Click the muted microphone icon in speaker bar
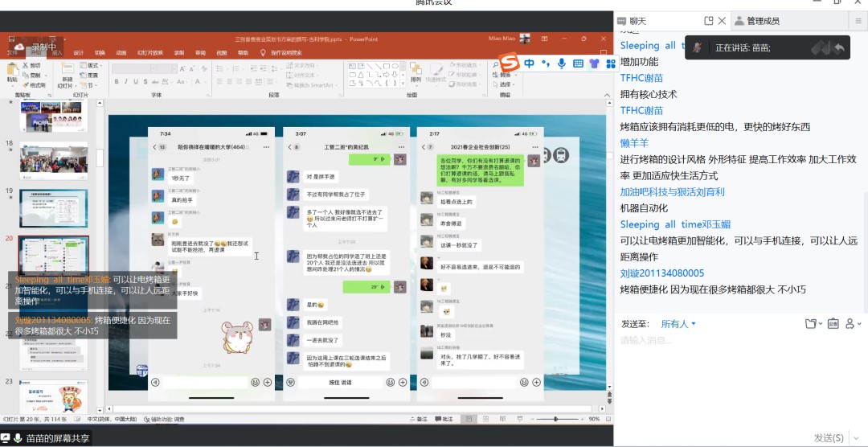This screenshot has height=447, width=868. click(698, 47)
